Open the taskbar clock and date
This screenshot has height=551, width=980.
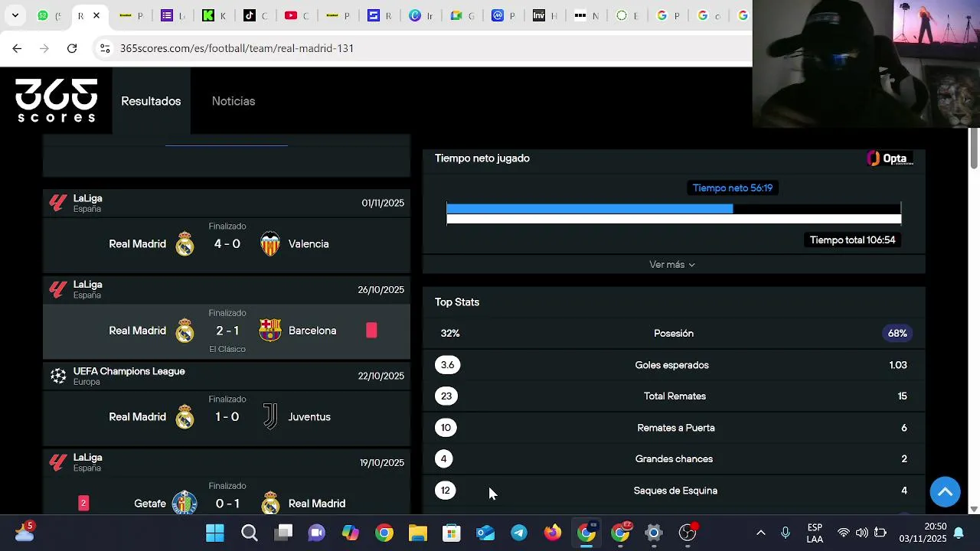[924, 533]
